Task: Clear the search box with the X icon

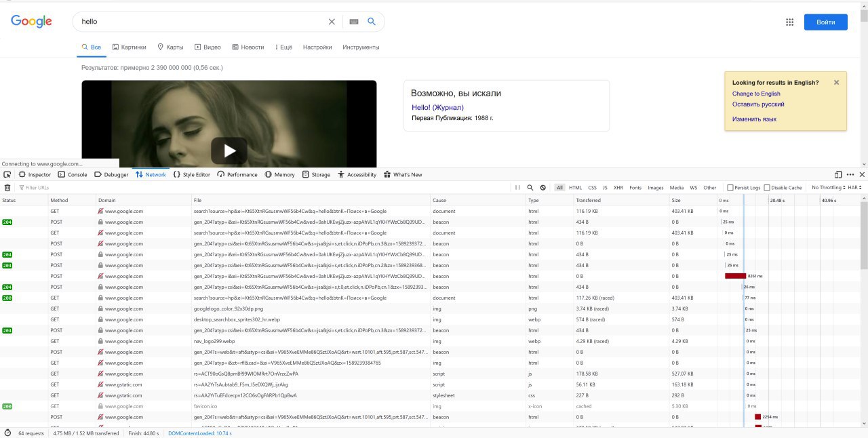Action: 332,22
